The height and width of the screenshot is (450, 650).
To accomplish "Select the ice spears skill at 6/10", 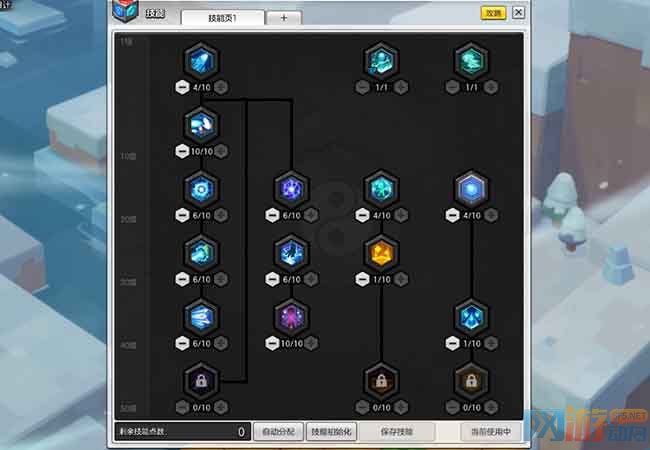I will (201, 317).
